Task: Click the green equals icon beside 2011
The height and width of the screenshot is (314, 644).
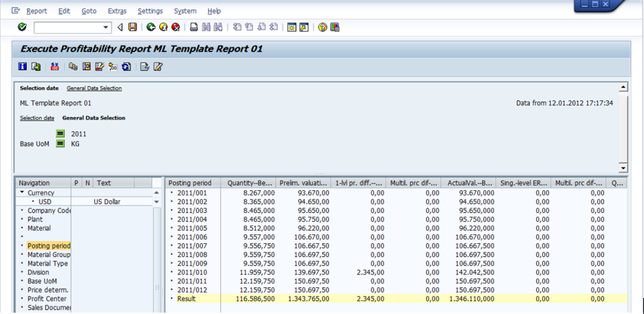Action: point(60,134)
